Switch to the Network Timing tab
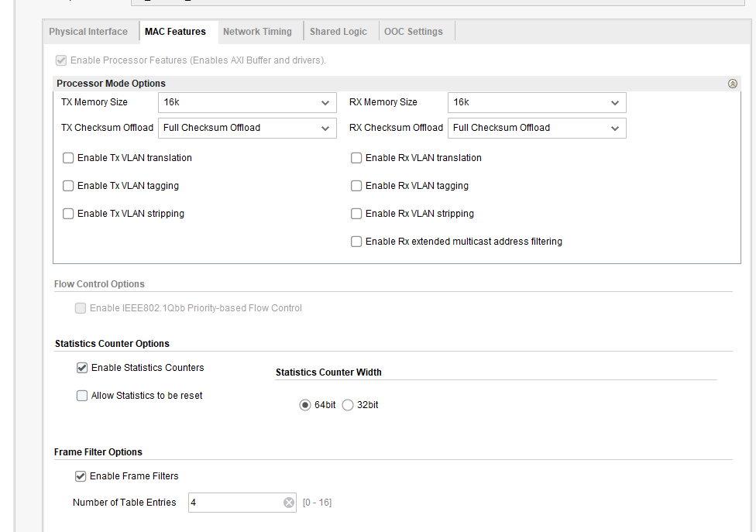Image resolution: width=756 pixels, height=532 pixels. [257, 32]
